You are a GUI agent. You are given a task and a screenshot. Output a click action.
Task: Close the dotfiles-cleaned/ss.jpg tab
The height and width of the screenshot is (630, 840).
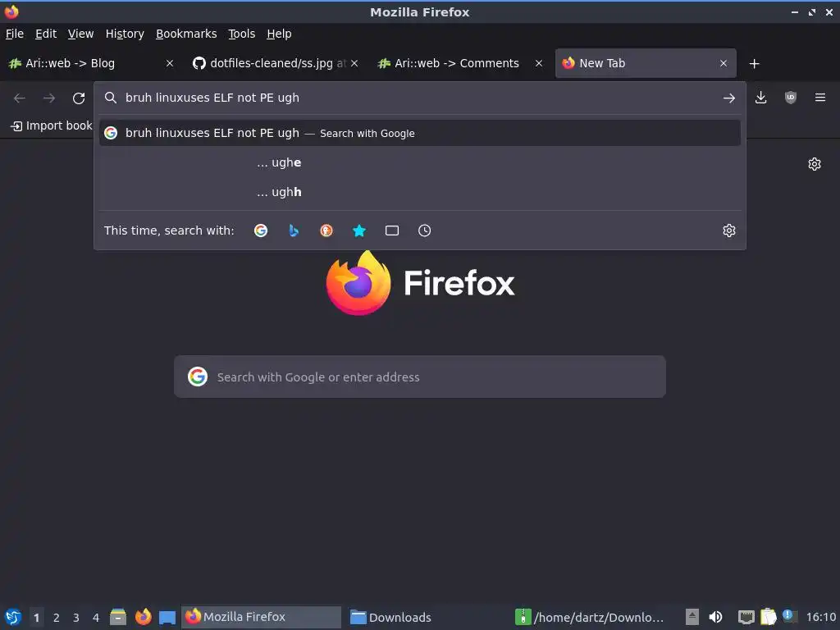coord(354,63)
